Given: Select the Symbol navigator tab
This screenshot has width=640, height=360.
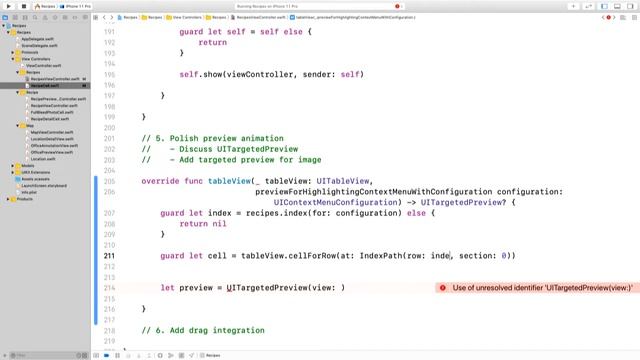Looking at the screenshot, I should 25,18.
